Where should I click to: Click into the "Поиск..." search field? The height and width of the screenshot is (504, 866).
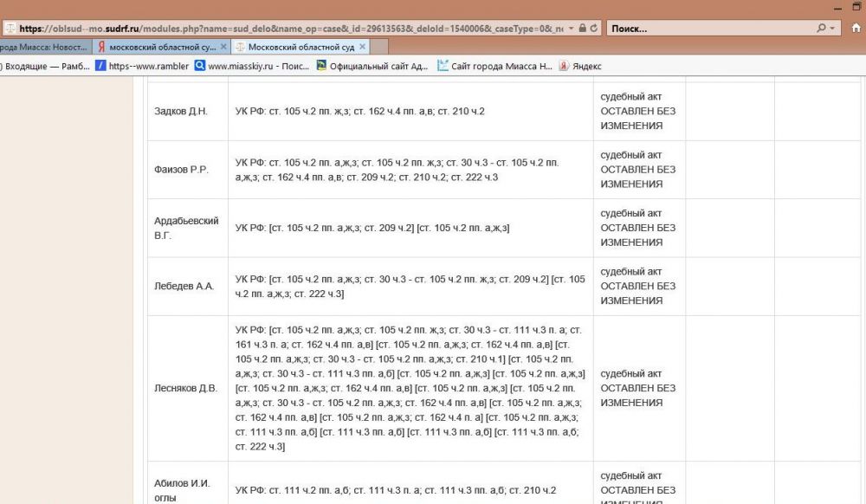point(710,29)
